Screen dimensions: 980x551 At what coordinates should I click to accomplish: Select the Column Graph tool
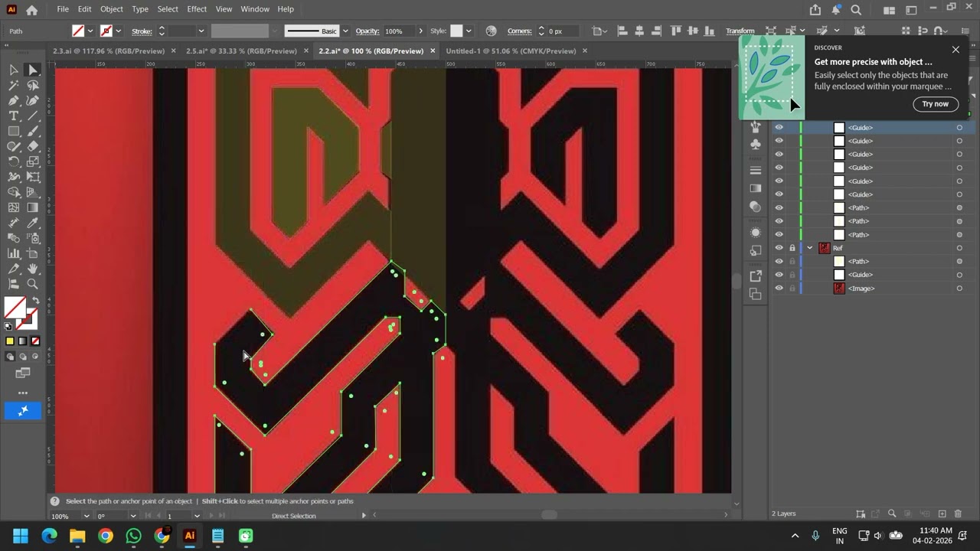click(x=14, y=253)
